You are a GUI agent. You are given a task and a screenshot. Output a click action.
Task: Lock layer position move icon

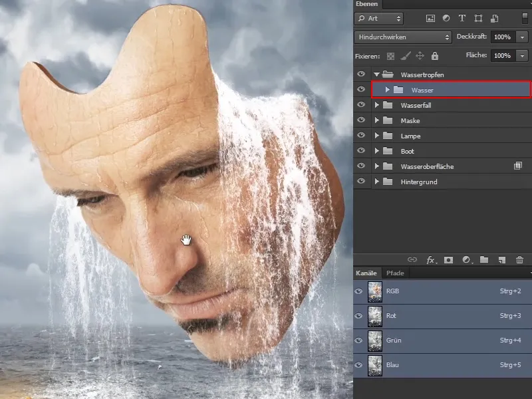tap(420, 56)
